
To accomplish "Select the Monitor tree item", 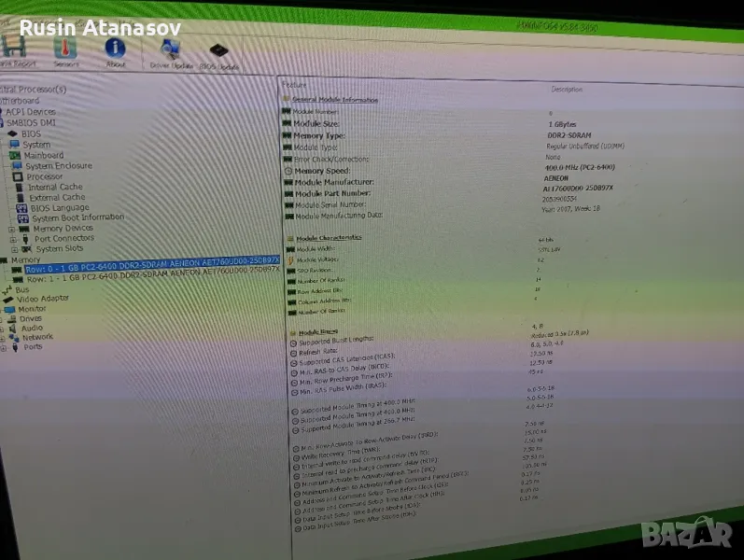I will [32, 309].
